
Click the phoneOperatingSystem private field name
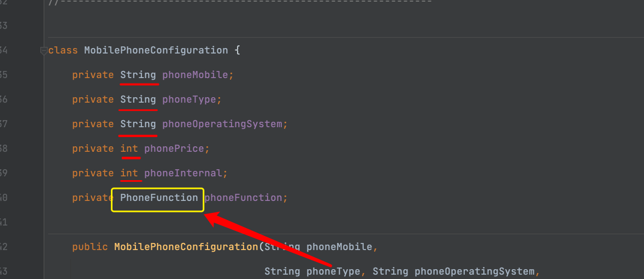click(x=222, y=124)
